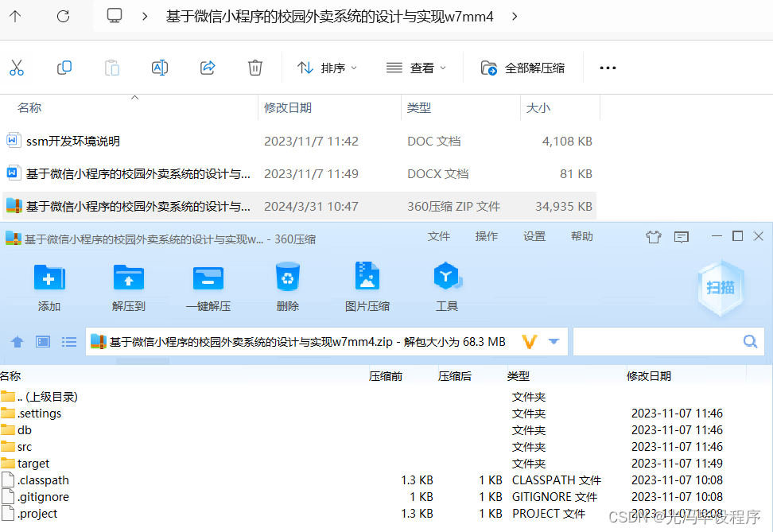Click the 360压缩 app icon in title bar
This screenshot has width=773, height=532.
tap(14, 239)
